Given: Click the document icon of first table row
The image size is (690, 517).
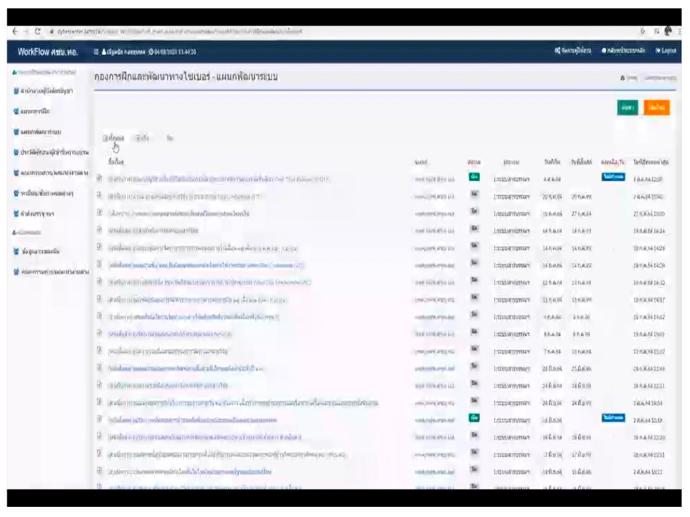Looking at the screenshot, I should point(99,177).
